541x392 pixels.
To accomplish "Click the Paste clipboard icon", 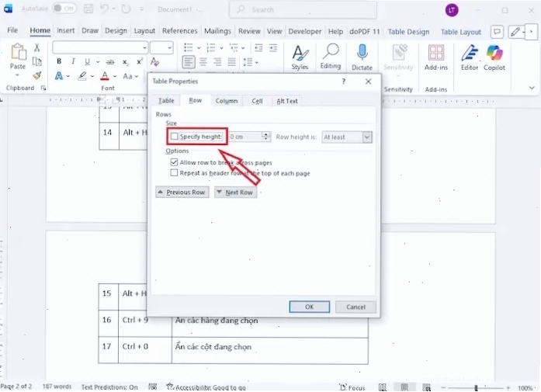I will point(18,53).
